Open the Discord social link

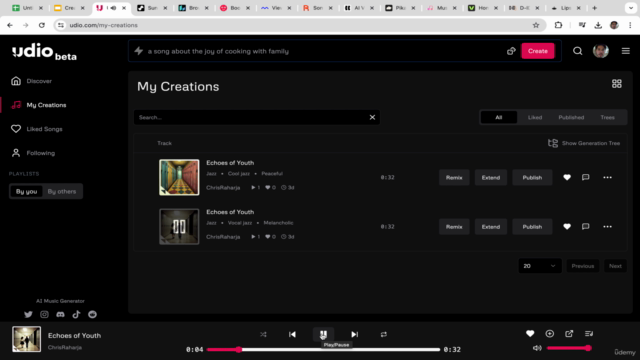(x=60, y=314)
